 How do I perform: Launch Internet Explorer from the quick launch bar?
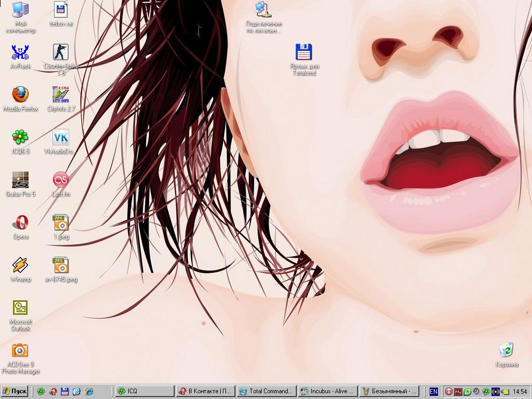[x=89, y=392]
